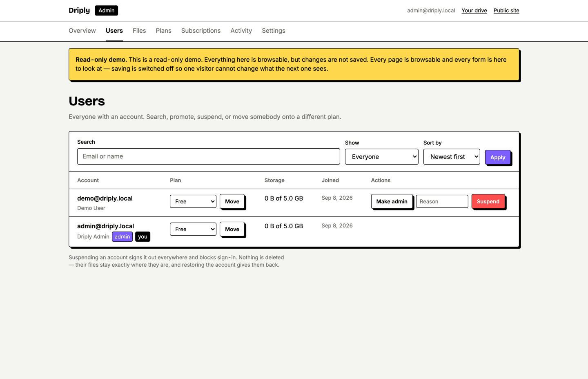Click Make admin for Demo User
Viewport: 588px width, 379px height.
click(392, 201)
